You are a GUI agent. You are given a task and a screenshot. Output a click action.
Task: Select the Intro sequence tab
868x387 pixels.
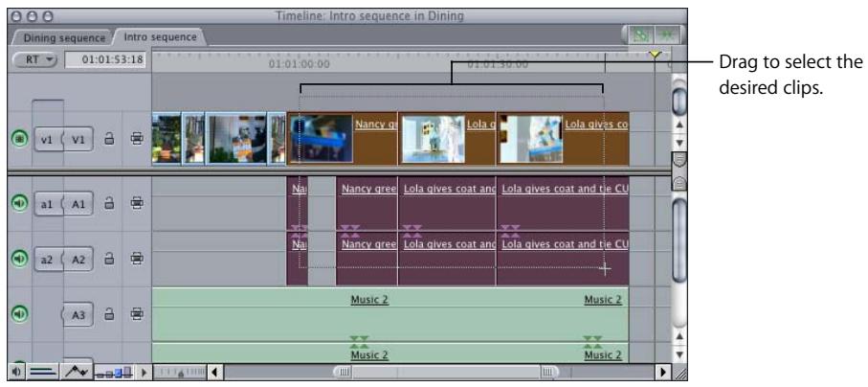[x=160, y=37]
